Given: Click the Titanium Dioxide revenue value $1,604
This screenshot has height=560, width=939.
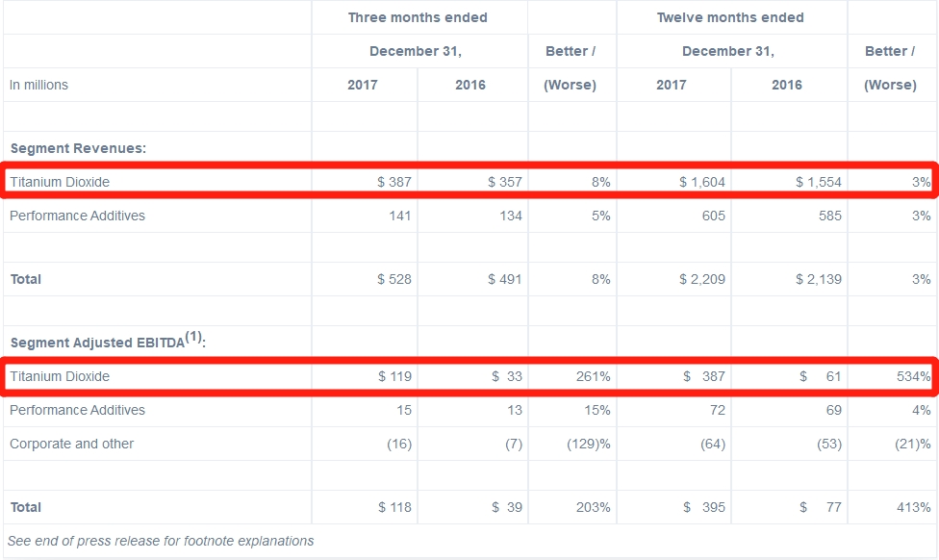Looking at the screenshot, I should click(701, 182).
